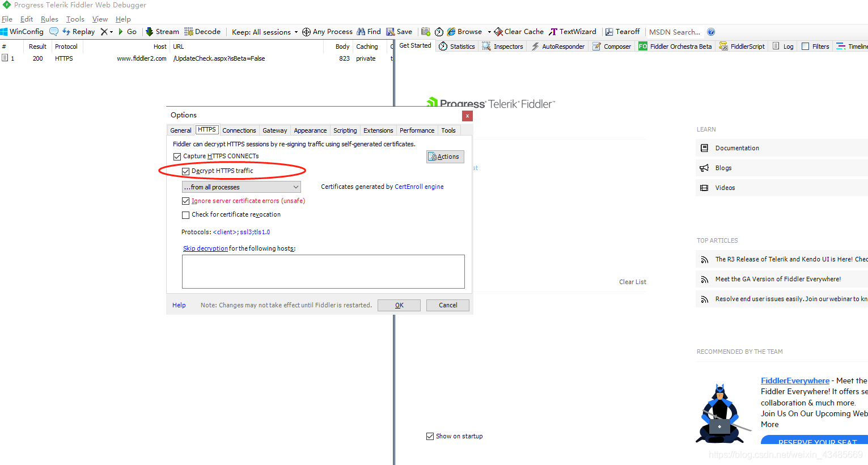This screenshot has height=465, width=868.
Task: Click the Stream toolbar icon
Action: coord(150,32)
